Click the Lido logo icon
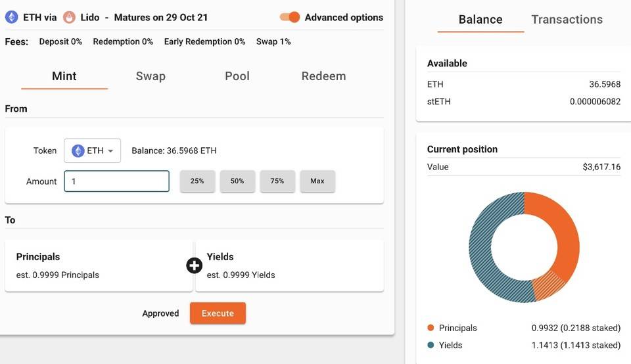631x364 pixels. click(x=69, y=17)
